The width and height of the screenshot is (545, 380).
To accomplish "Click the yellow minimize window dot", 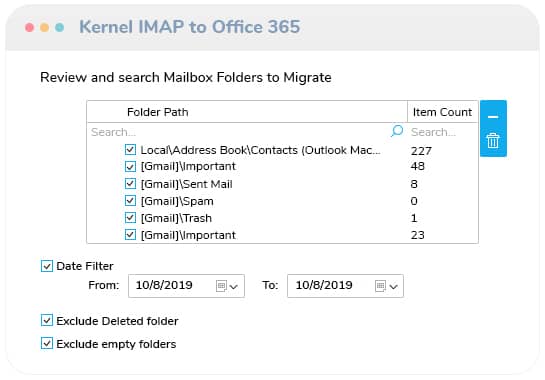I will point(44,27).
